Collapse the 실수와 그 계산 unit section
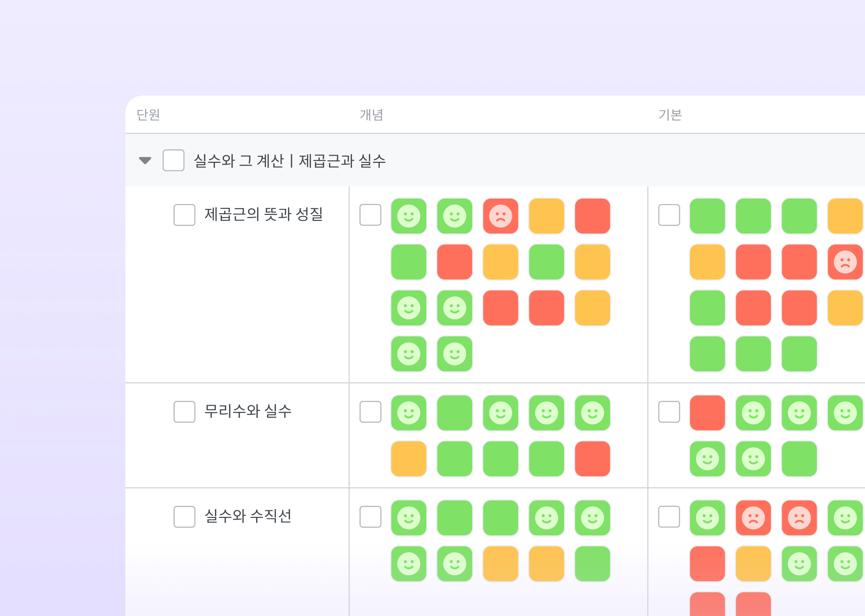This screenshot has width=865, height=616. point(145,160)
